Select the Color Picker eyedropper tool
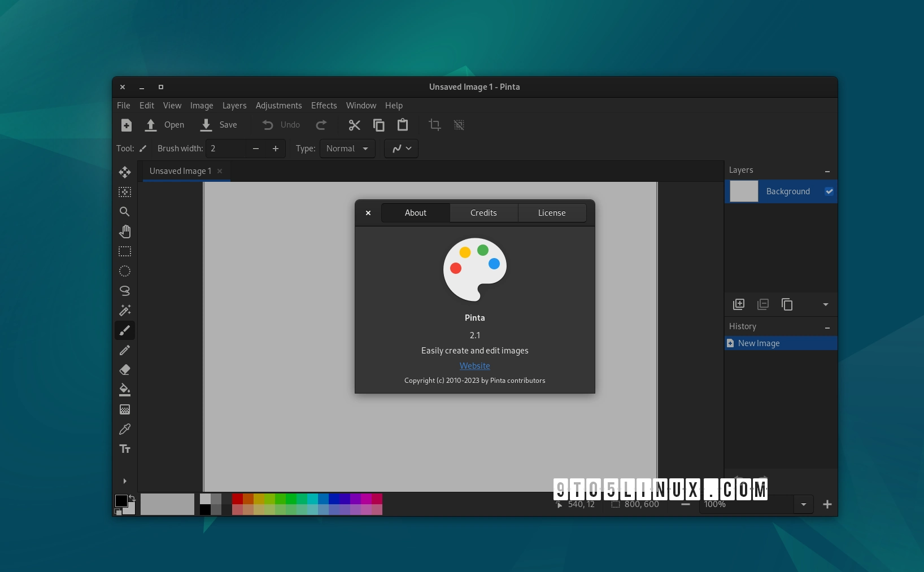 point(125,429)
